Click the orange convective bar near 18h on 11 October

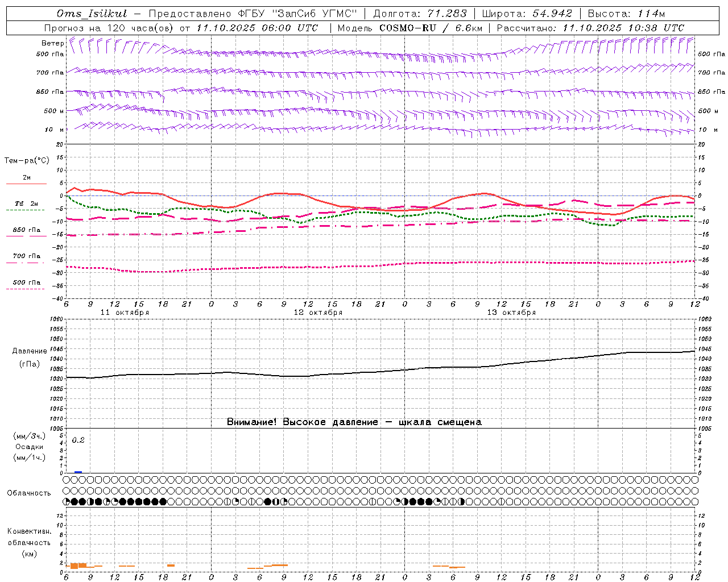(x=171, y=566)
